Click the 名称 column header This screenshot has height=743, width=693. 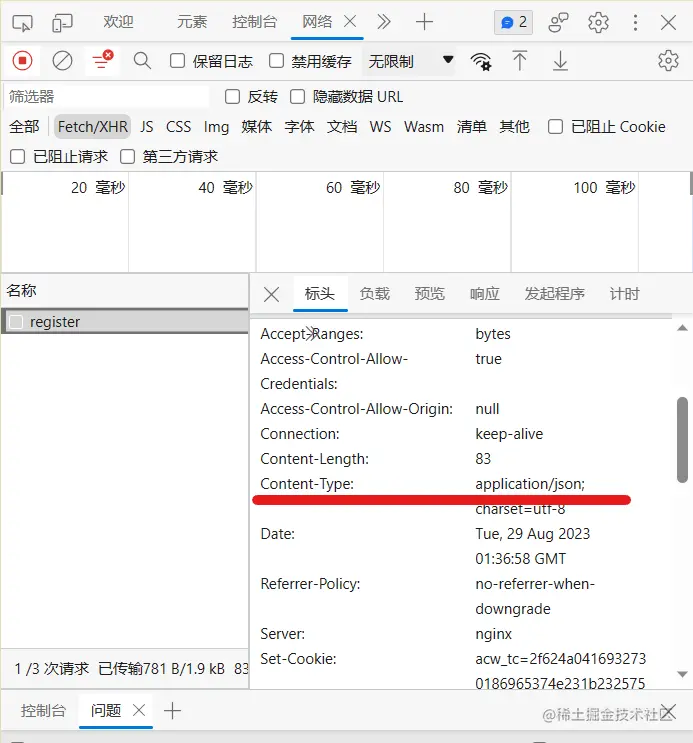(x=125, y=290)
